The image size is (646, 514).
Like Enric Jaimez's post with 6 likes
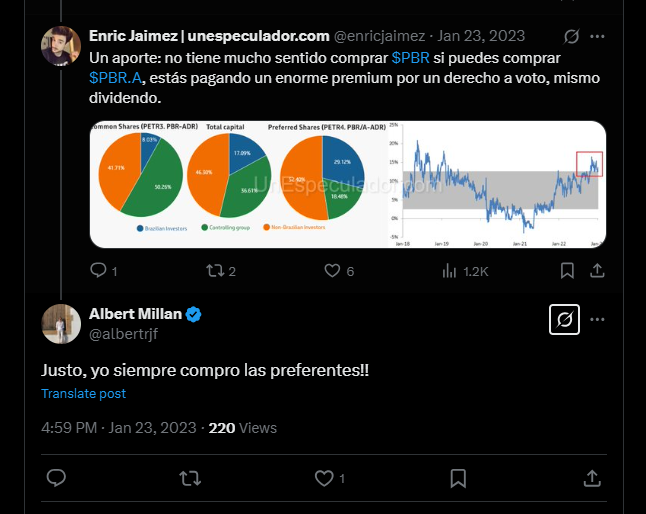click(x=339, y=271)
